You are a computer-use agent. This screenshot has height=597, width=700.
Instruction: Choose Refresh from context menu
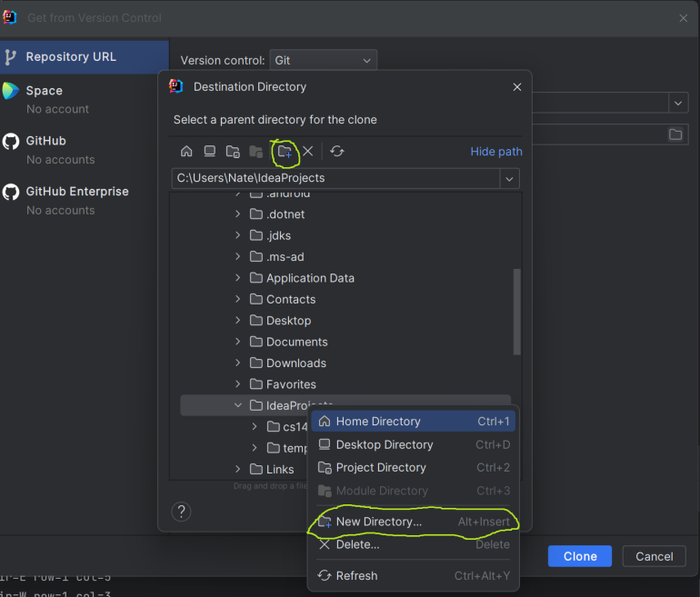point(414,575)
